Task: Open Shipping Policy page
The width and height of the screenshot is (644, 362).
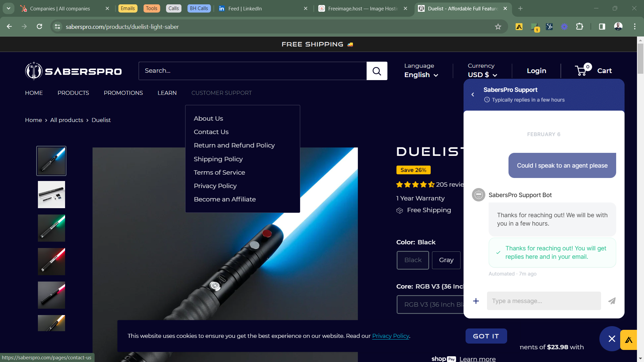Action: [x=218, y=159]
